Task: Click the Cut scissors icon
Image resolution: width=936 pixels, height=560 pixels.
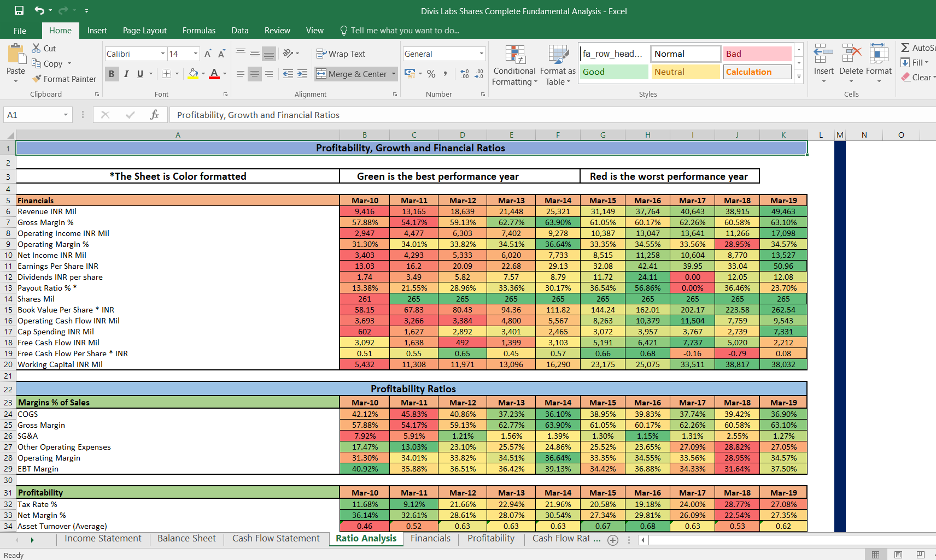Action: (x=36, y=48)
